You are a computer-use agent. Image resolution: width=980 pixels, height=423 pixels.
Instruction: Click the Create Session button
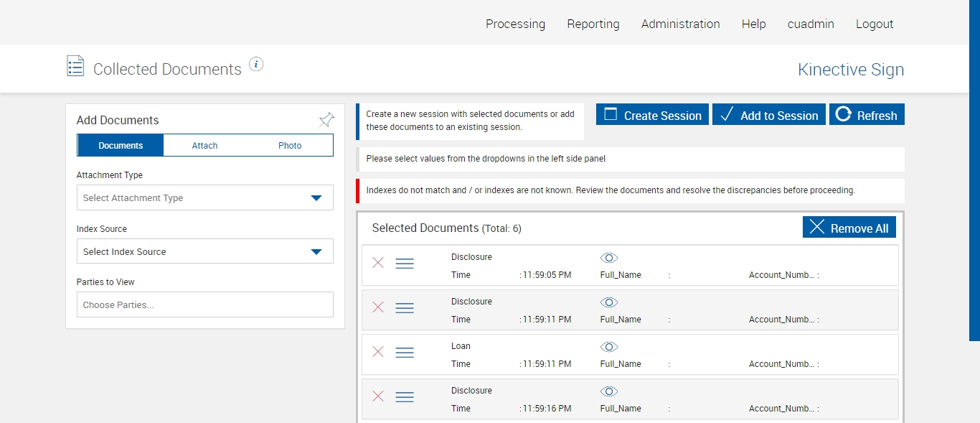[652, 115]
